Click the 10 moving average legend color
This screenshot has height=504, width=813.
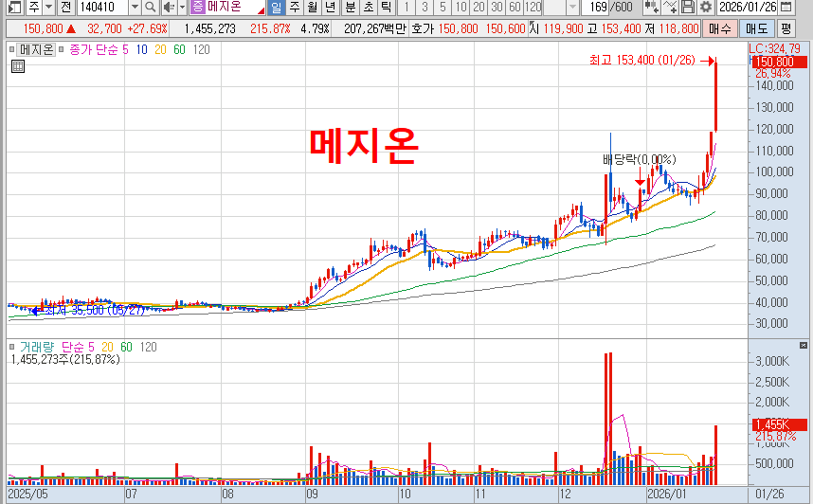click(141, 50)
